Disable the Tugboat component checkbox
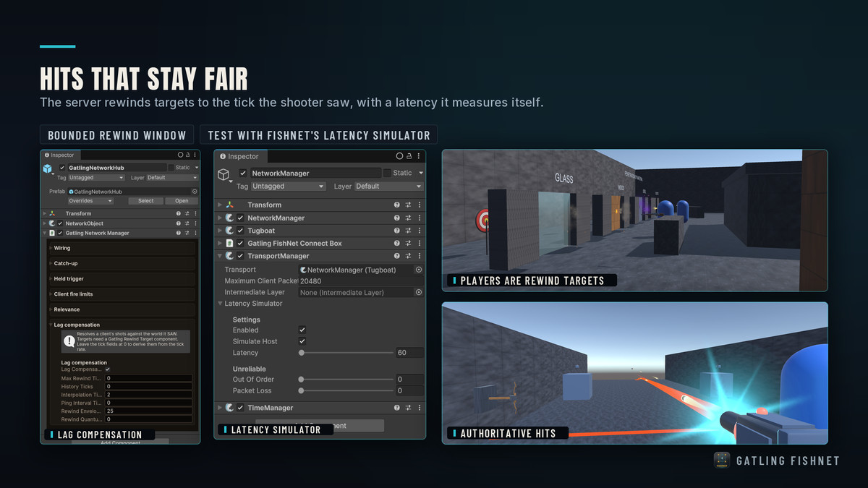868x488 pixels. pos(240,231)
